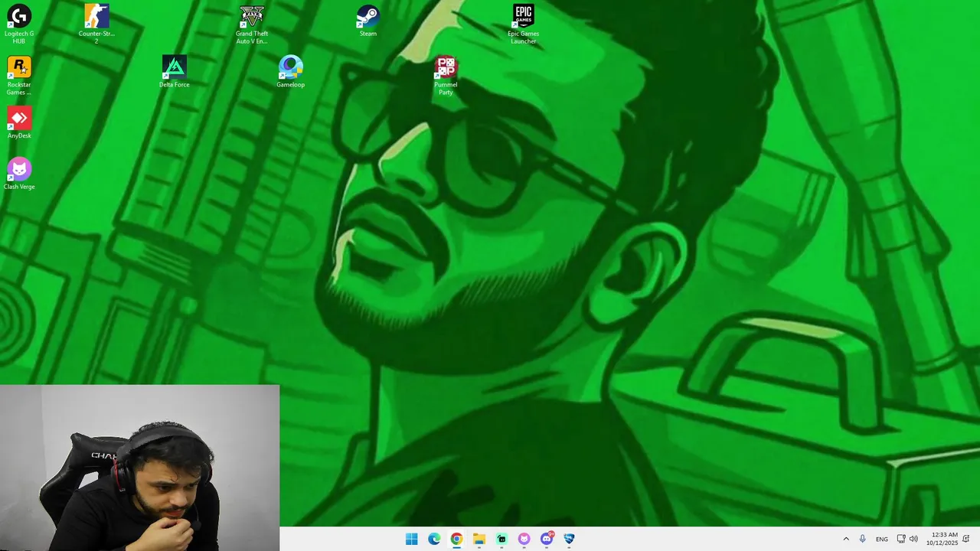The height and width of the screenshot is (551, 980).
Task: Open the network status icon in the tray
Action: (x=901, y=539)
